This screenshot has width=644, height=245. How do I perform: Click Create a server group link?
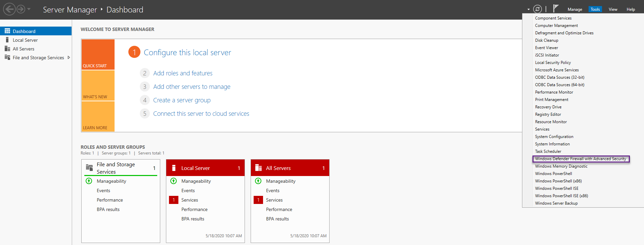point(182,100)
